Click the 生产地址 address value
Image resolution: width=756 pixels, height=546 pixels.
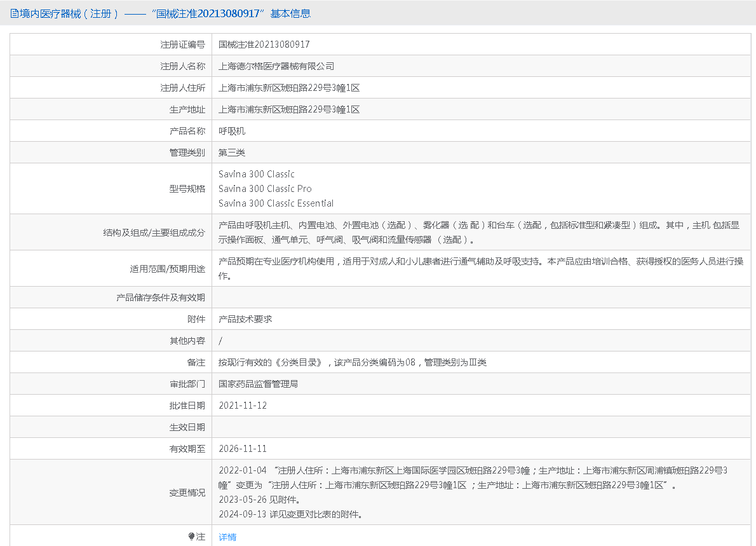(289, 109)
